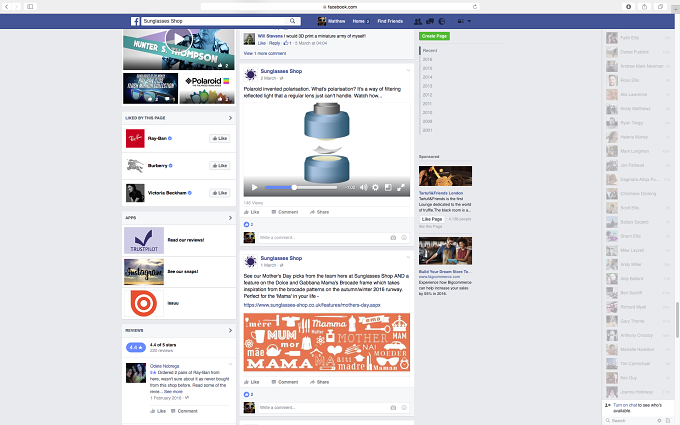
Task: Click the search magnifier icon
Action: [293, 21]
